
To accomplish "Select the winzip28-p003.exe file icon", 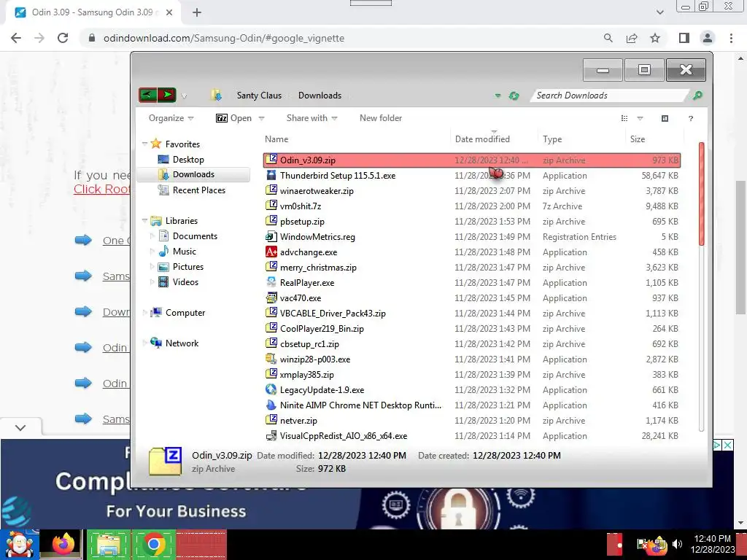I will point(271,359).
